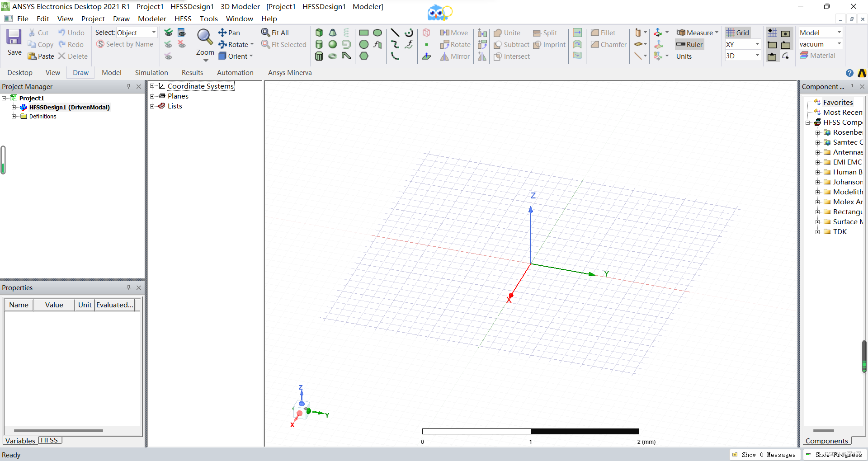Expand the HFSSDesign1 (DrivenModal) node

(x=14, y=107)
